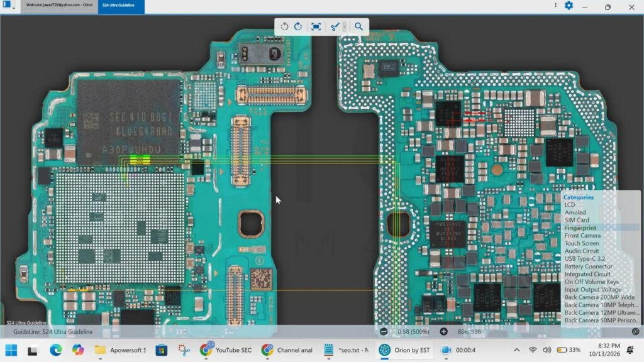Select the Fingerprint category
644x362 pixels.
(580, 228)
